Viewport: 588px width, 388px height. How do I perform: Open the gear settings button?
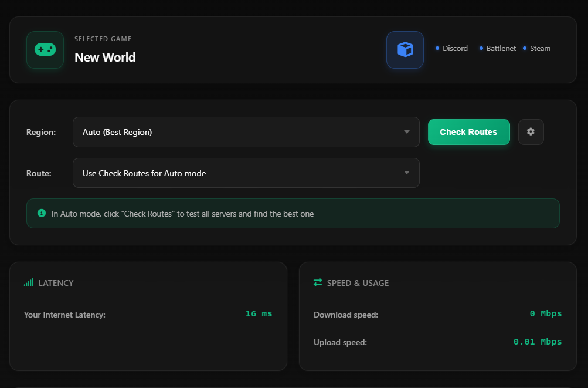(x=531, y=132)
